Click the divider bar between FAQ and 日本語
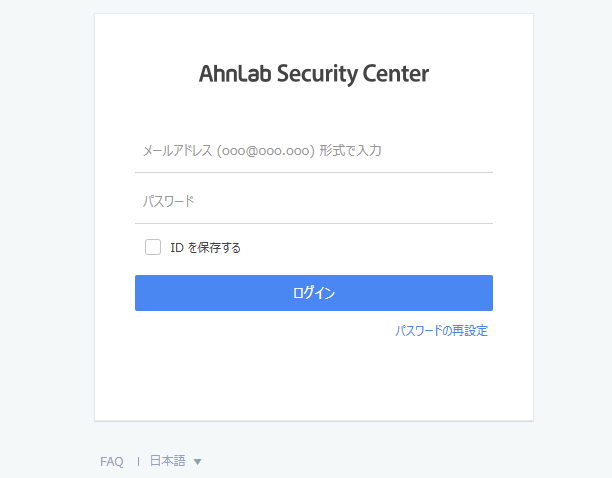The image size is (612, 478). 138,462
